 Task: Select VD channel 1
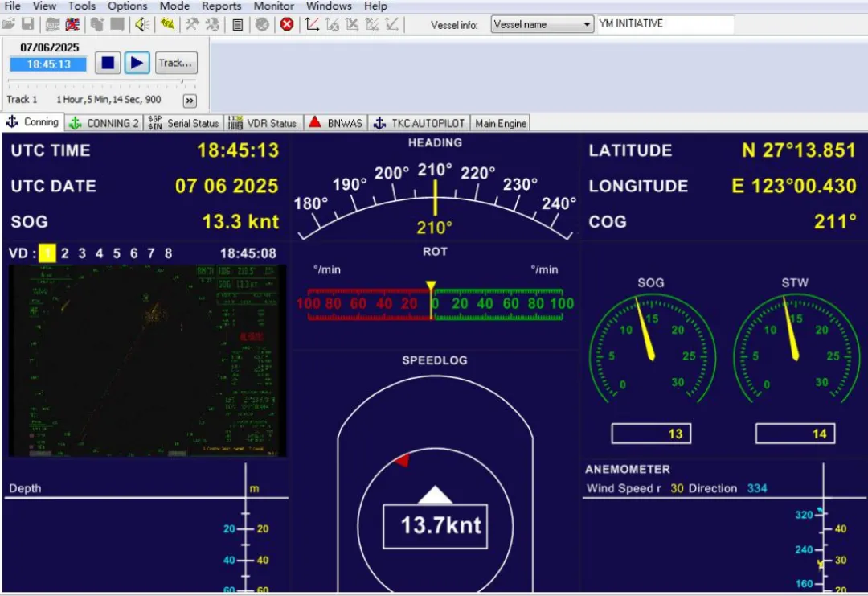[x=47, y=253]
